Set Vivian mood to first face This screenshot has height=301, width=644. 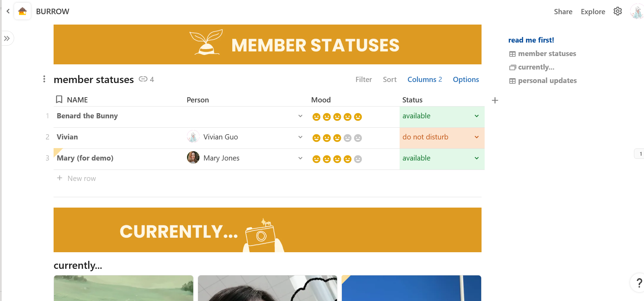(316, 138)
